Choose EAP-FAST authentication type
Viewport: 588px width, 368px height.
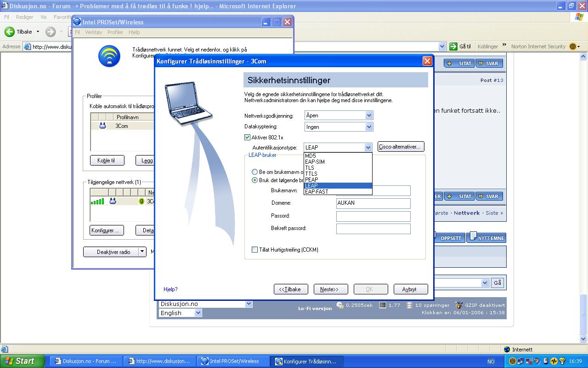pyautogui.click(x=338, y=192)
